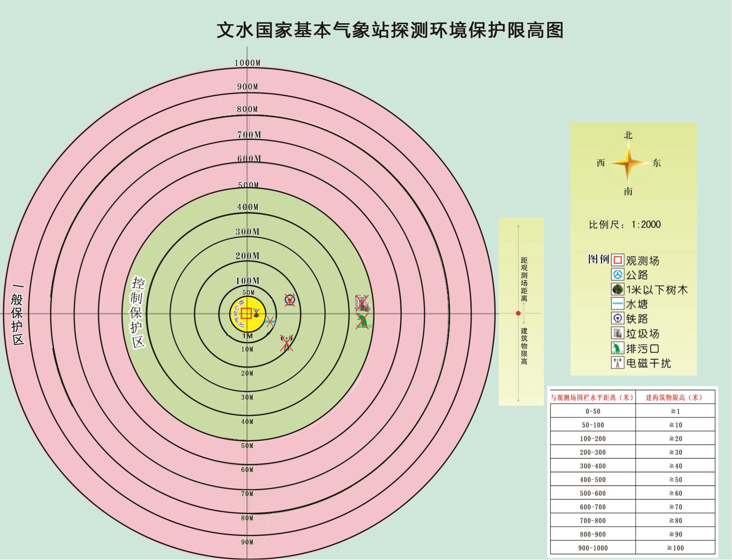Image resolution: width=732 pixels, height=560 pixels.
Task: Click the 观测场 (observation field) legend icon
Action: click(x=617, y=260)
